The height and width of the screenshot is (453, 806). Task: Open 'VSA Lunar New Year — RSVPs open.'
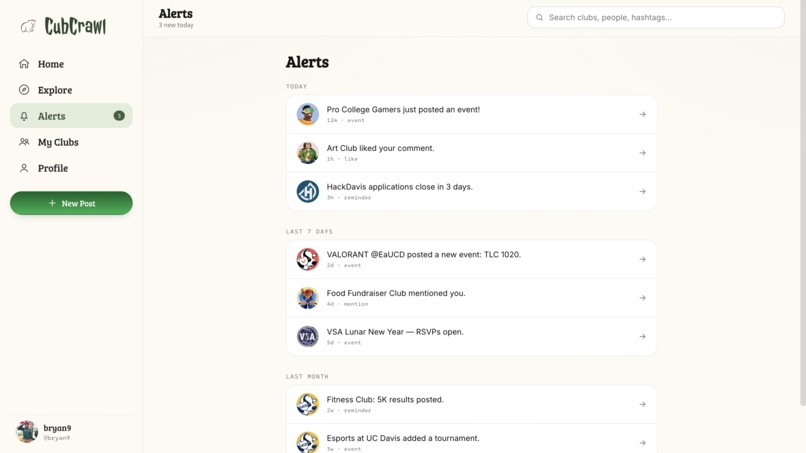471,336
